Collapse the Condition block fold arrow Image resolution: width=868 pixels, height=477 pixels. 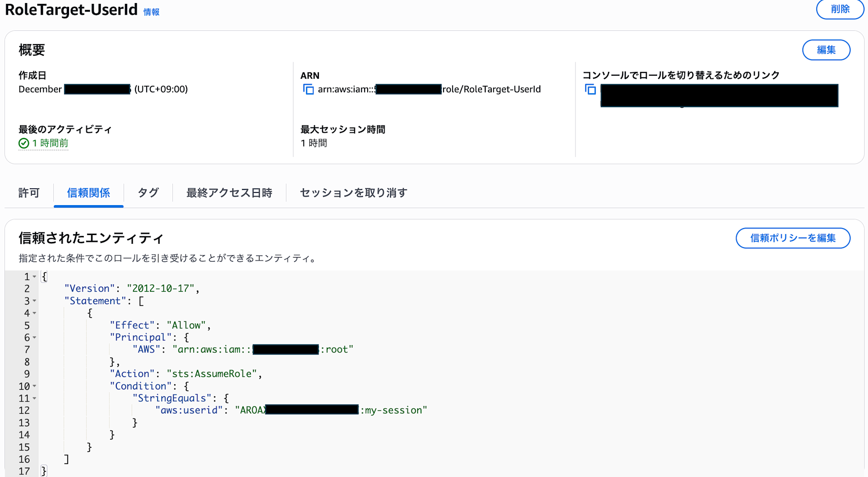34,386
